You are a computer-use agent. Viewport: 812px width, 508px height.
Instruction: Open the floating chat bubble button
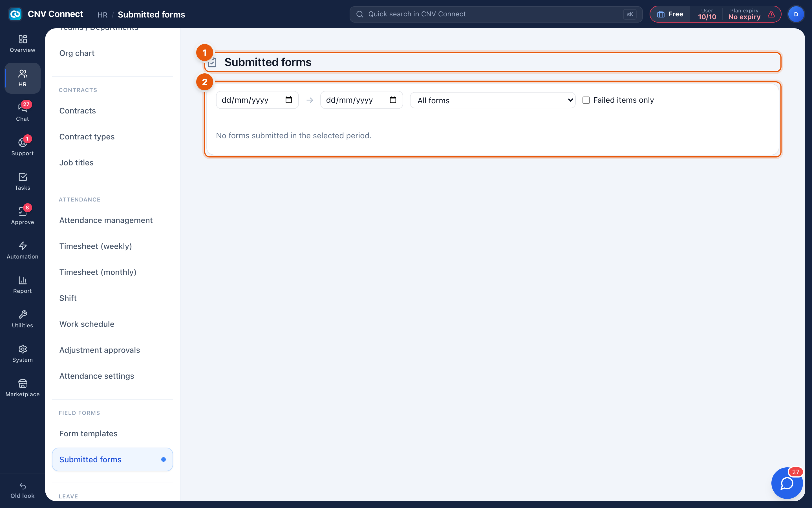click(787, 483)
